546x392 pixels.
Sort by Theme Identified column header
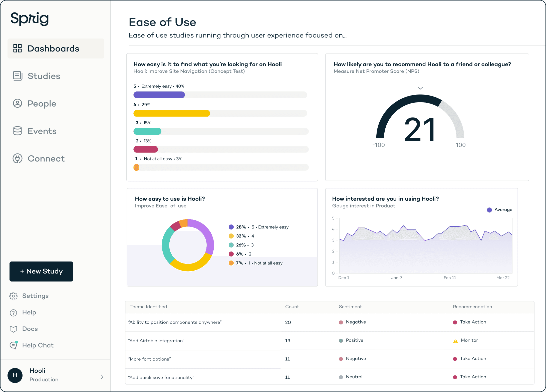tap(148, 306)
